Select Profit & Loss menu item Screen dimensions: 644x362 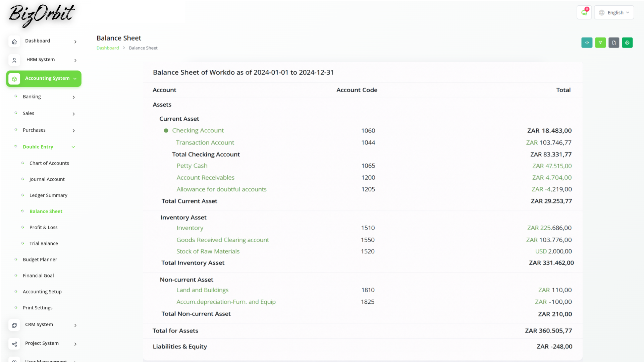43,228
